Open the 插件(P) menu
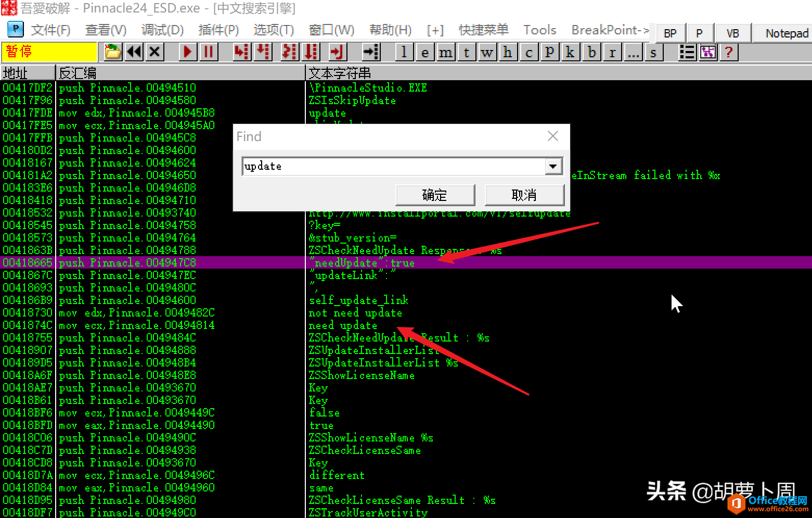Viewport: 812px width, 518px height. (x=218, y=30)
